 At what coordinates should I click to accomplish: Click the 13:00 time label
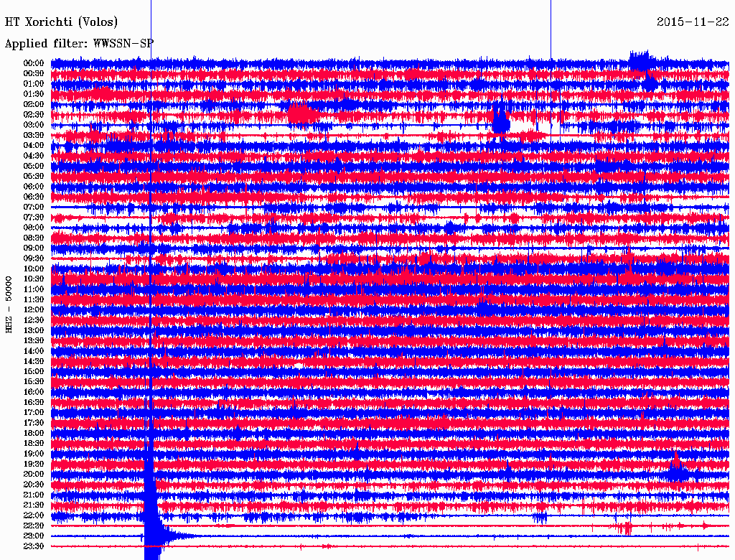(33, 330)
